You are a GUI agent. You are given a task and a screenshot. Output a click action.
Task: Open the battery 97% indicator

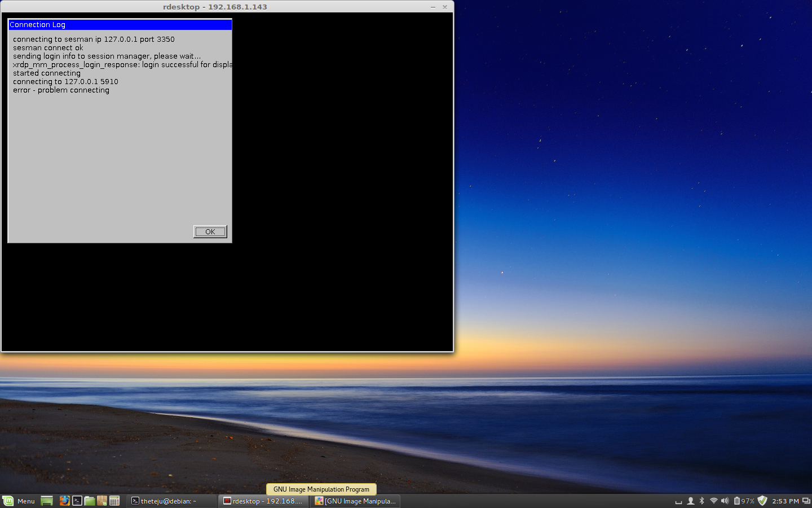click(x=744, y=501)
